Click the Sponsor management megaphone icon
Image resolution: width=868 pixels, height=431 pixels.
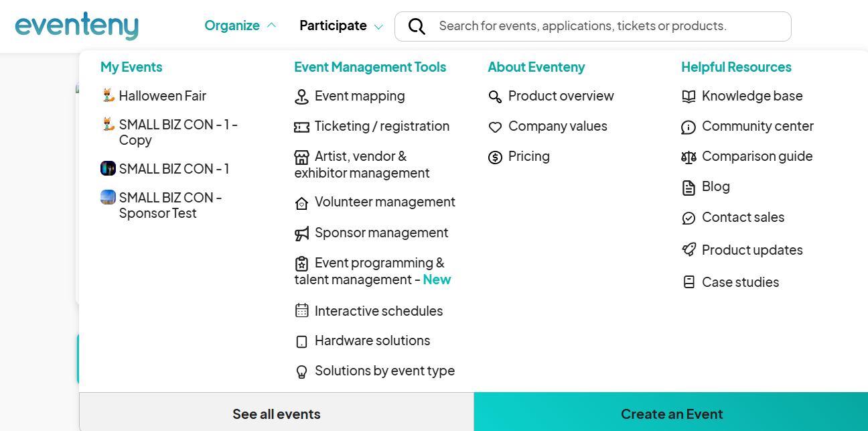click(301, 233)
